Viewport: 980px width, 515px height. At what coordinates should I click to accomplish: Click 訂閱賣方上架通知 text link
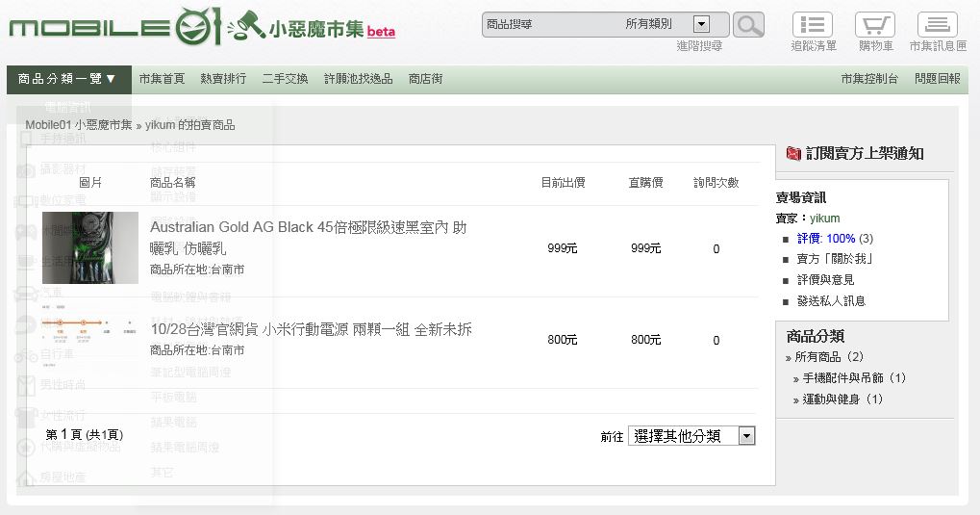point(865,153)
